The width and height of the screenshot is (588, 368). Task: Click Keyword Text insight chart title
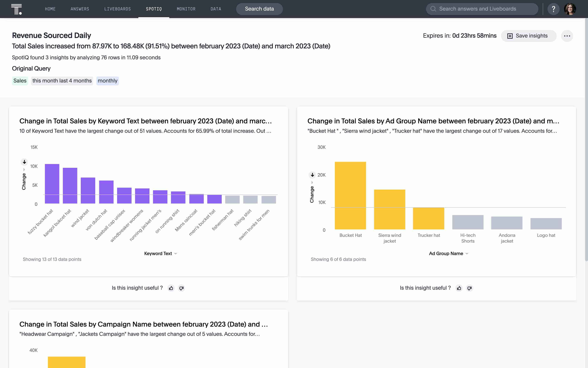coord(145,121)
